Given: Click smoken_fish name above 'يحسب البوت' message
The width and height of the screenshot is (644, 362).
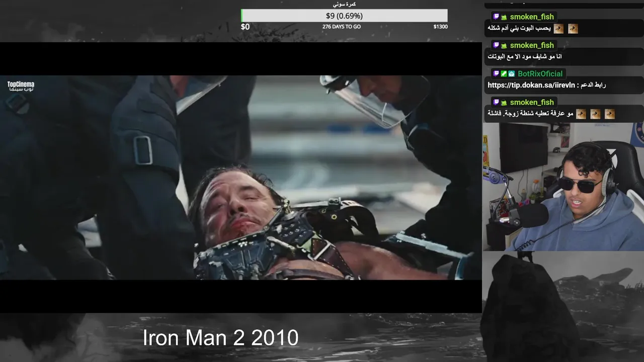Looking at the screenshot, I should (x=532, y=17).
